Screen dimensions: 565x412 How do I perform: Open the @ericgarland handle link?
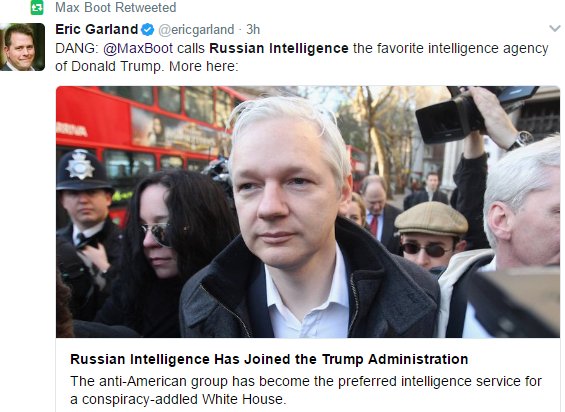click(196, 30)
